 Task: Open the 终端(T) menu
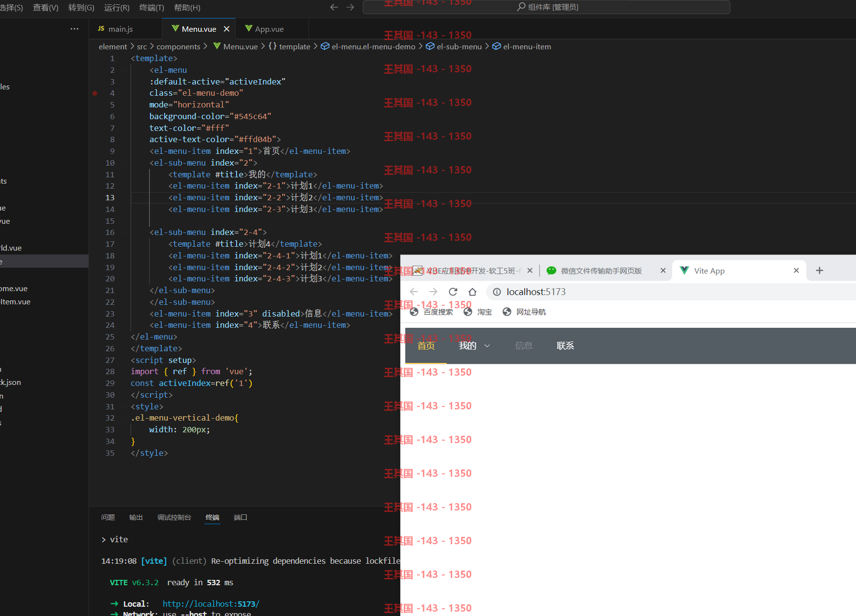[x=152, y=7]
